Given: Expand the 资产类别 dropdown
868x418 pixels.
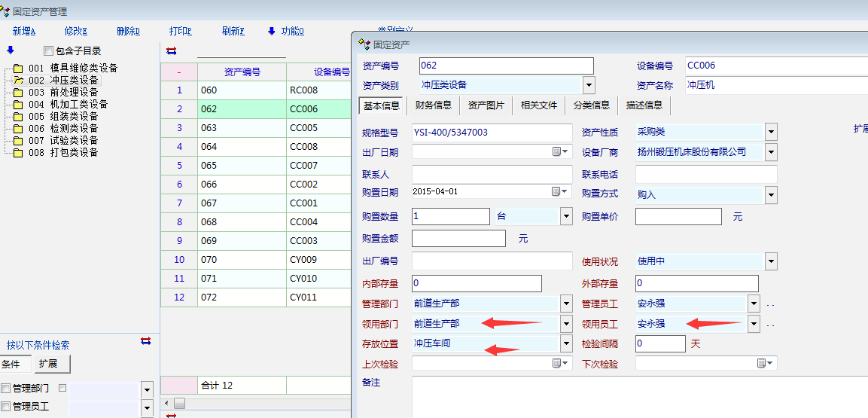Looking at the screenshot, I should 588,85.
